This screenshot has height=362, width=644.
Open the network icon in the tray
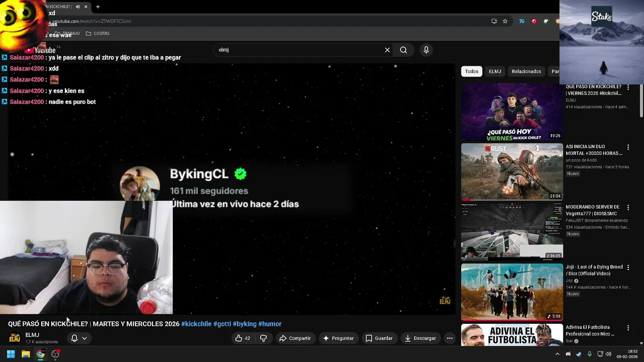pyautogui.click(x=601, y=354)
